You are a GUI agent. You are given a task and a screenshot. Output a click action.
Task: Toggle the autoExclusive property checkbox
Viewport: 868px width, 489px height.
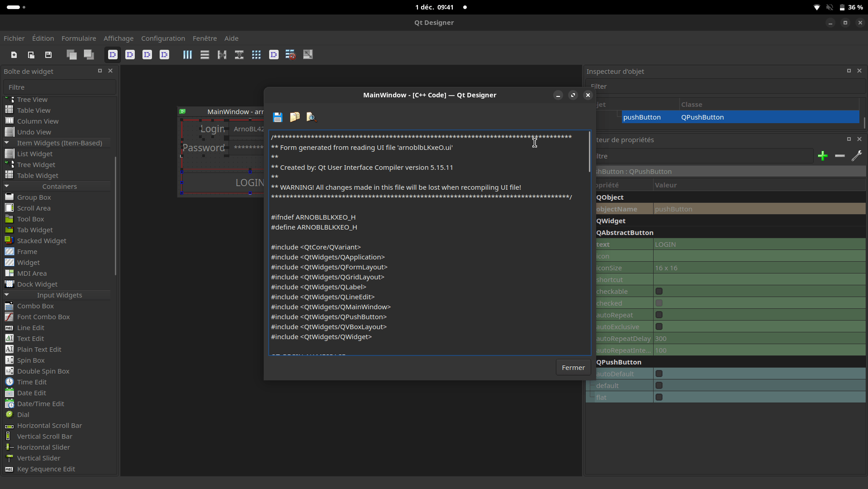pyautogui.click(x=659, y=327)
